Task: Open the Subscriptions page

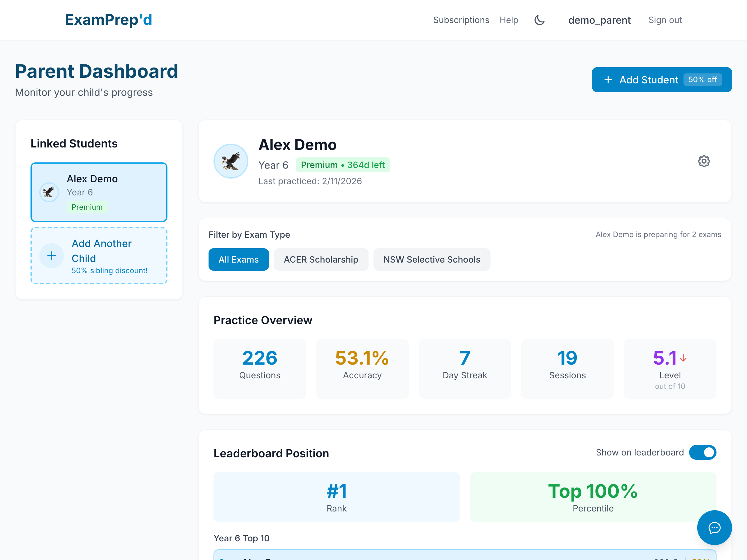Action: point(461,20)
